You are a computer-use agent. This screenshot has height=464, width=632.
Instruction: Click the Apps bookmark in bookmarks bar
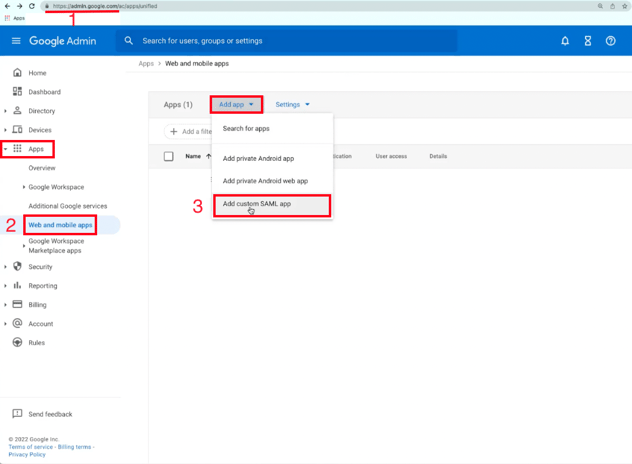pos(15,18)
